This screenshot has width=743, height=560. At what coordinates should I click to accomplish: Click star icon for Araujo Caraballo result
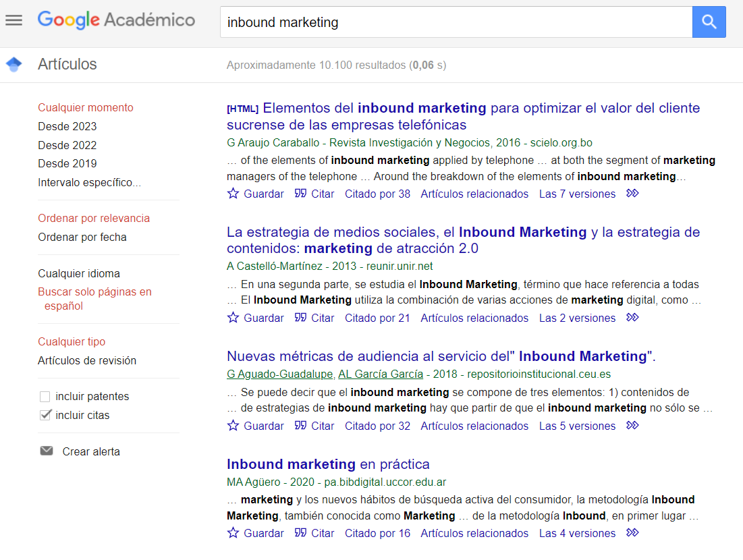(x=233, y=193)
